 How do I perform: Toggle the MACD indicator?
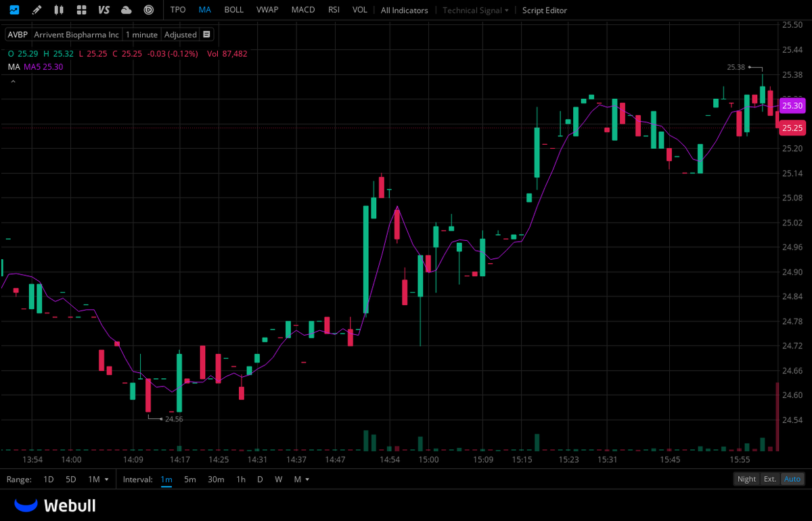pos(302,10)
